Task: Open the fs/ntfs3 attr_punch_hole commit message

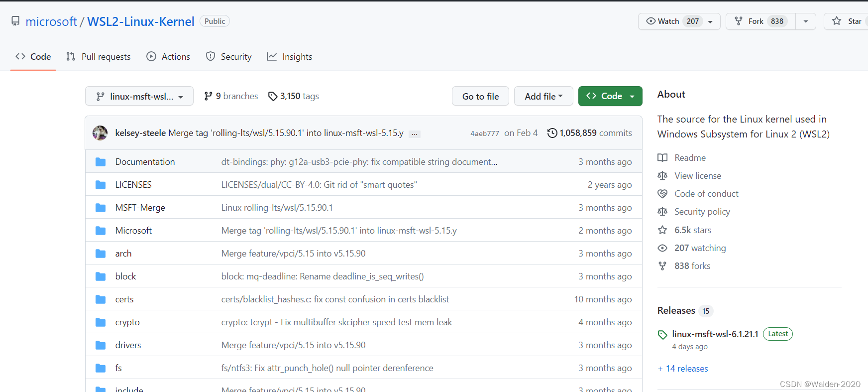Action: [327, 368]
